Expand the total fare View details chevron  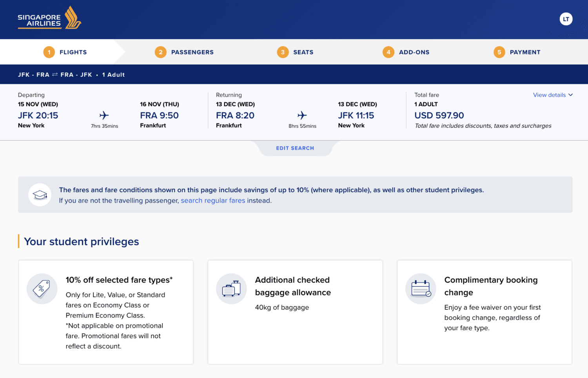571,95
